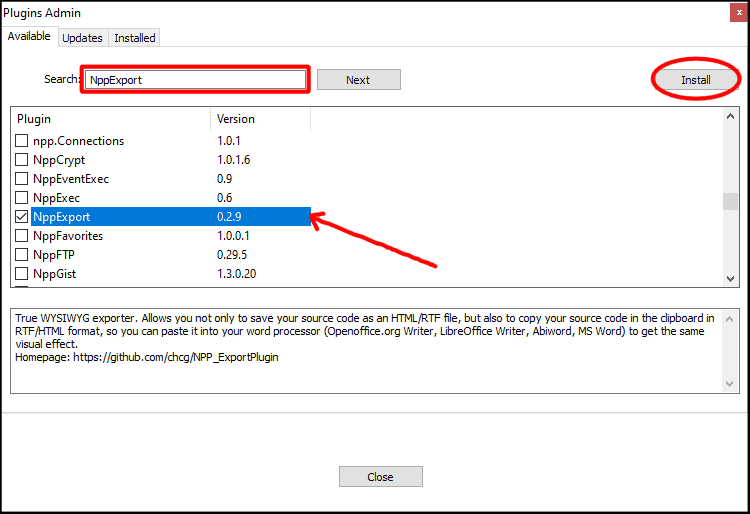The image size is (750, 514).
Task: Switch to the Available tab
Action: 29,36
